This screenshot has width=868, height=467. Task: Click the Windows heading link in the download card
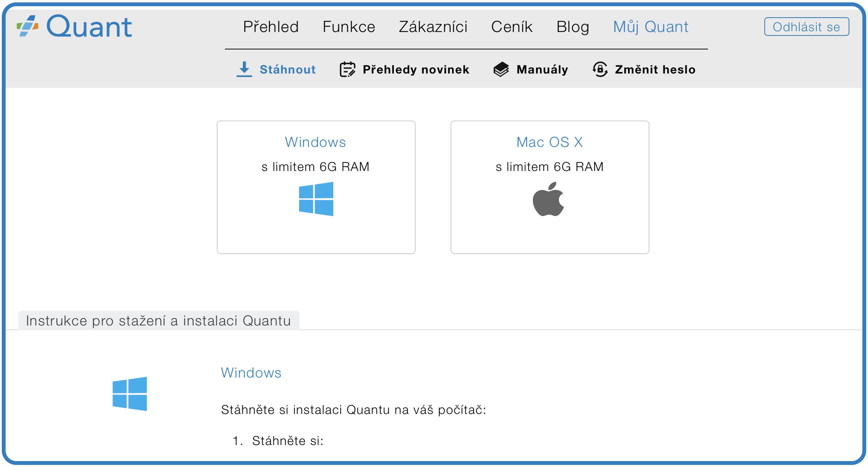pos(315,142)
